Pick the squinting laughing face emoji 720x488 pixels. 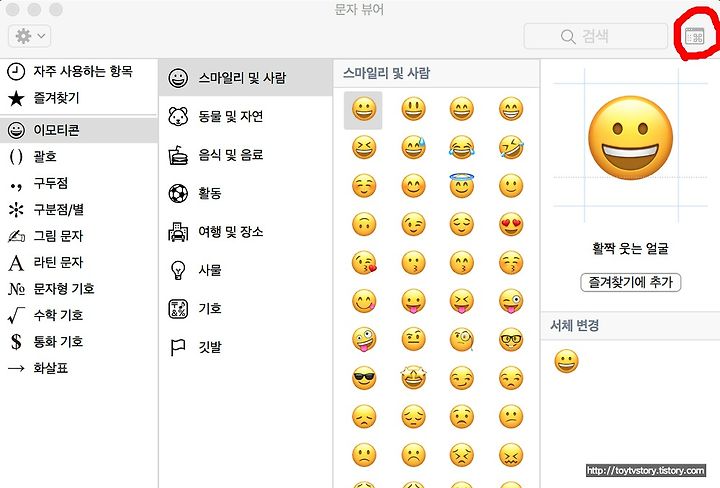364,148
